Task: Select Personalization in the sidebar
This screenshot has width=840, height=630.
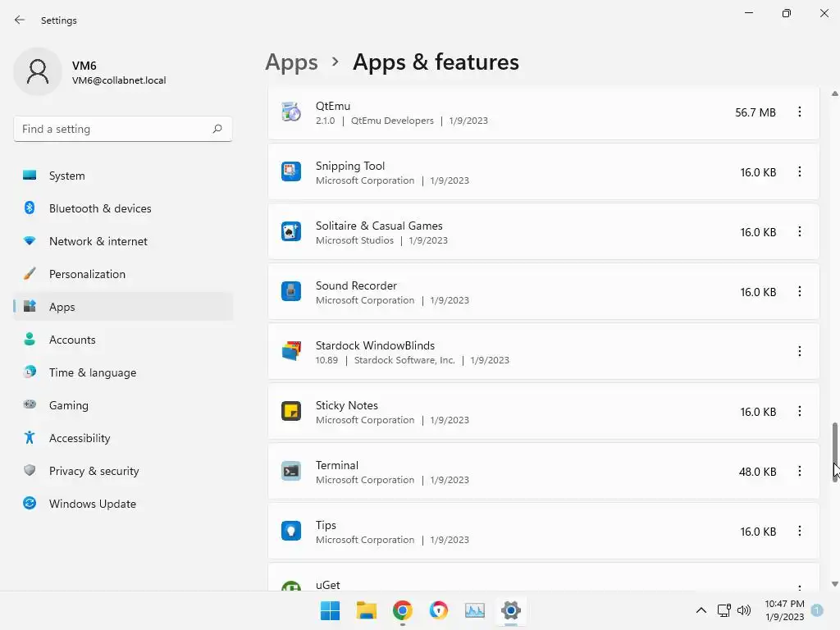Action: click(x=123, y=274)
